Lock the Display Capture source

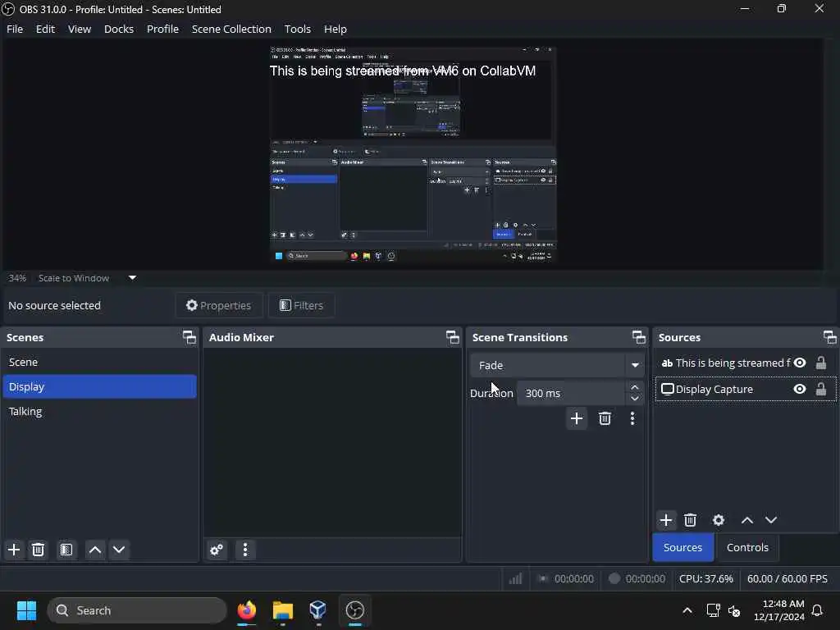click(x=821, y=390)
